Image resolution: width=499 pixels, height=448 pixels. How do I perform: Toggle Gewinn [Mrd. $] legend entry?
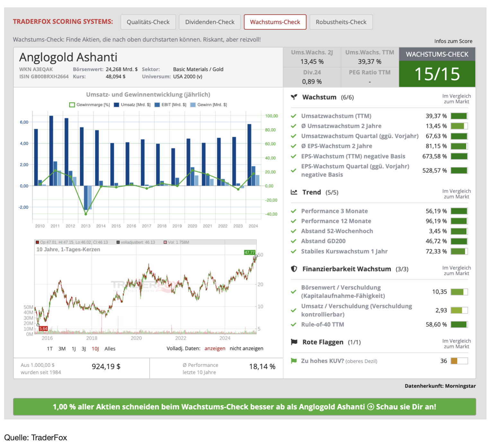(208, 105)
